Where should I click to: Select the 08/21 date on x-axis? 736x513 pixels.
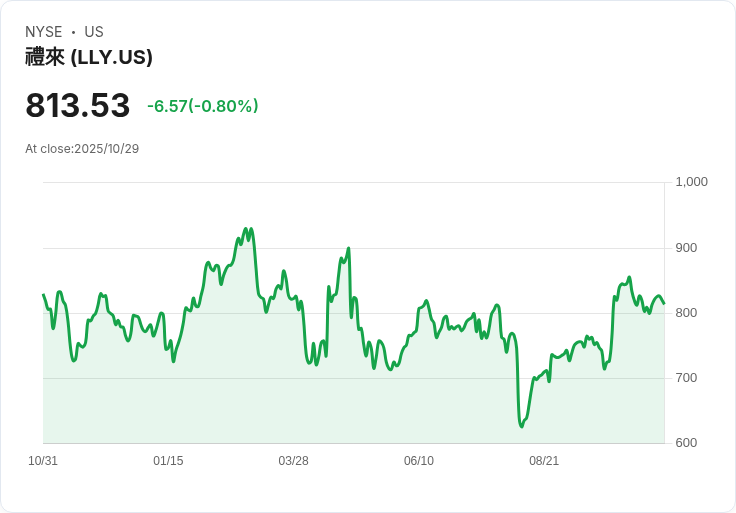(544, 461)
